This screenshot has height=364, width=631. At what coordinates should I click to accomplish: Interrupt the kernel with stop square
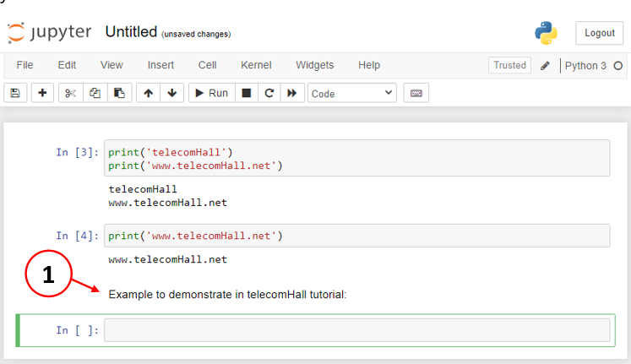(x=247, y=93)
